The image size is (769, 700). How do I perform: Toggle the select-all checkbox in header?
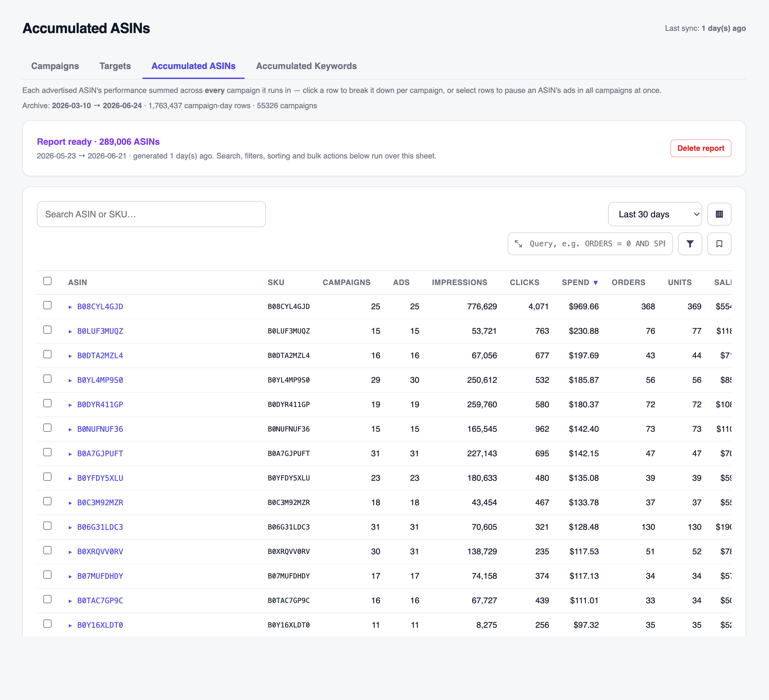(x=47, y=281)
